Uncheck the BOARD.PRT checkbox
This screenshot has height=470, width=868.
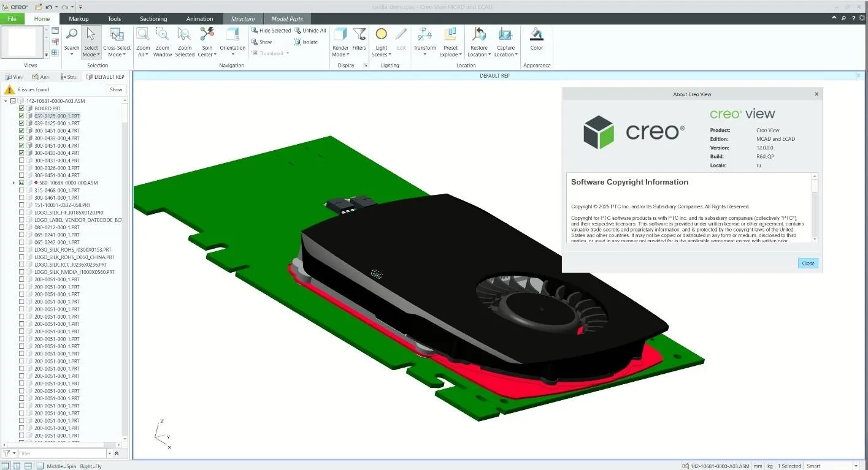coord(21,108)
